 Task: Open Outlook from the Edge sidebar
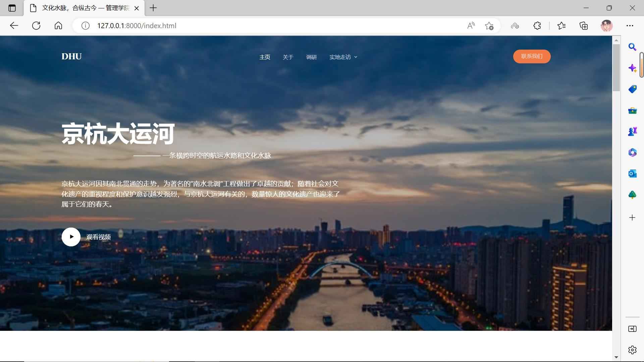[632, 174]
